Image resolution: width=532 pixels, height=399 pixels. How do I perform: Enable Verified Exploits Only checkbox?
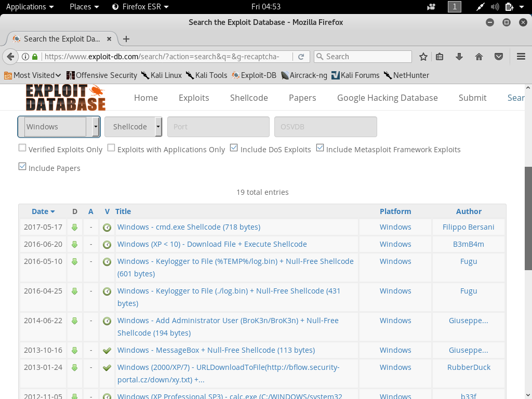pos(22,148)
